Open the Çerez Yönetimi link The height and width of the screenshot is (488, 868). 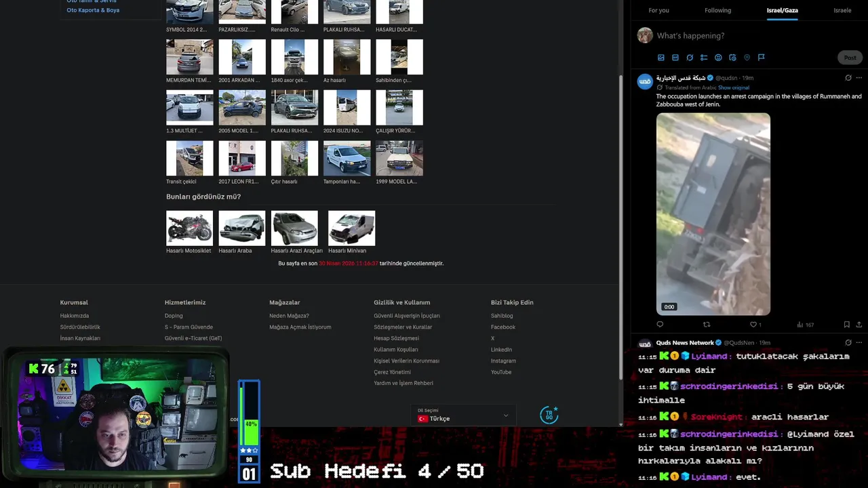click(x=392, y=372)
